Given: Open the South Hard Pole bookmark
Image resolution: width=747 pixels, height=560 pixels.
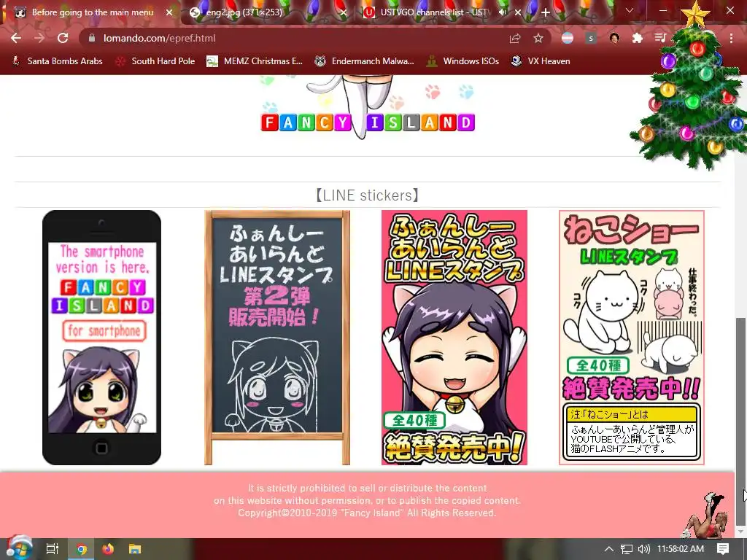Looking at the screenshot, I should coord(156,61).
